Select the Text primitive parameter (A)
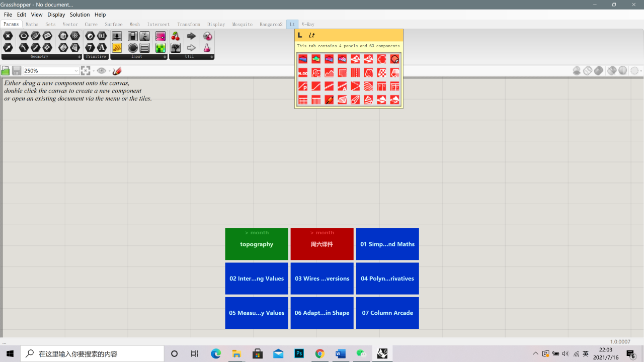The height and width of the screenshot is (362, 644). click(x=102, y=48)
